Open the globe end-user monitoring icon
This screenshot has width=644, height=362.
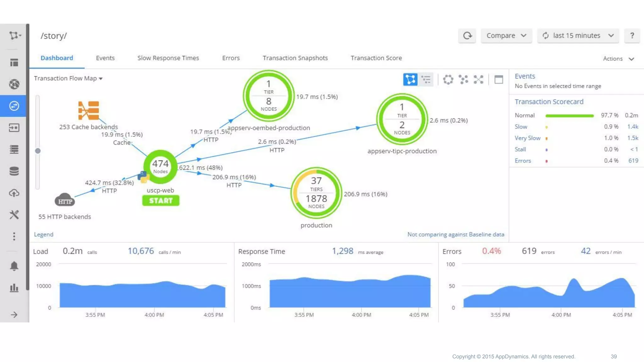pyautogui.click(x=14, y=84)
